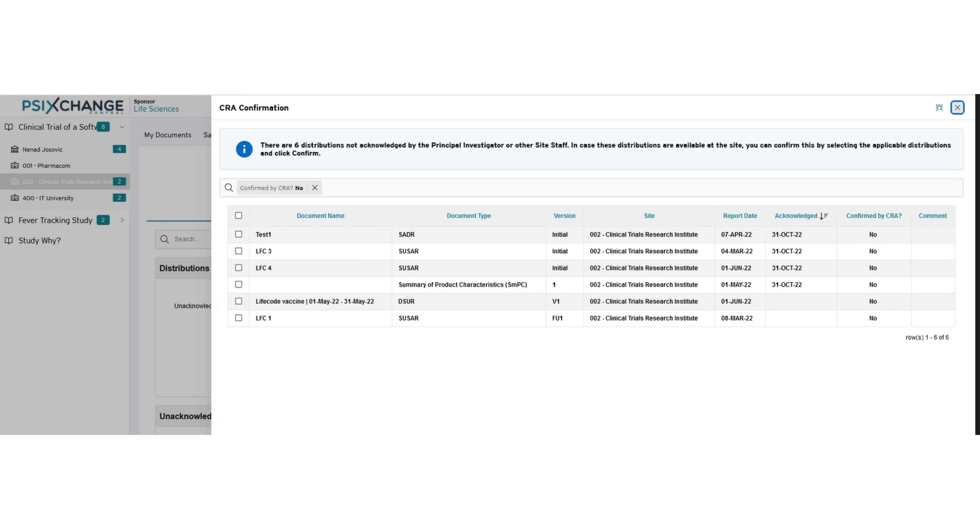Open the Fever Tracking Study item
Screen dimensions: 980x529
click(56, 220)
